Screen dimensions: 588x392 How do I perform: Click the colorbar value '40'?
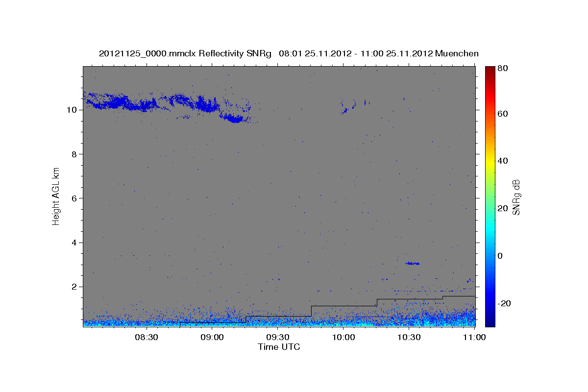(503, 161)
